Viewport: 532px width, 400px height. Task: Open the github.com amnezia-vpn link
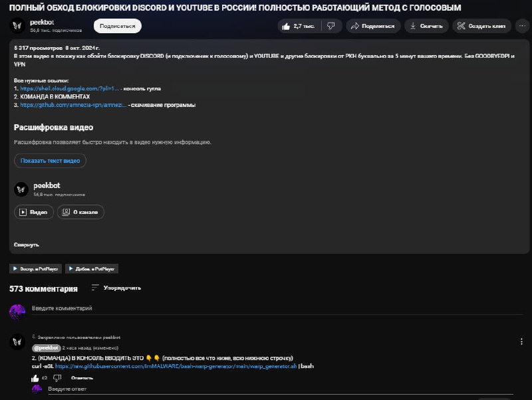coord(73,105)
